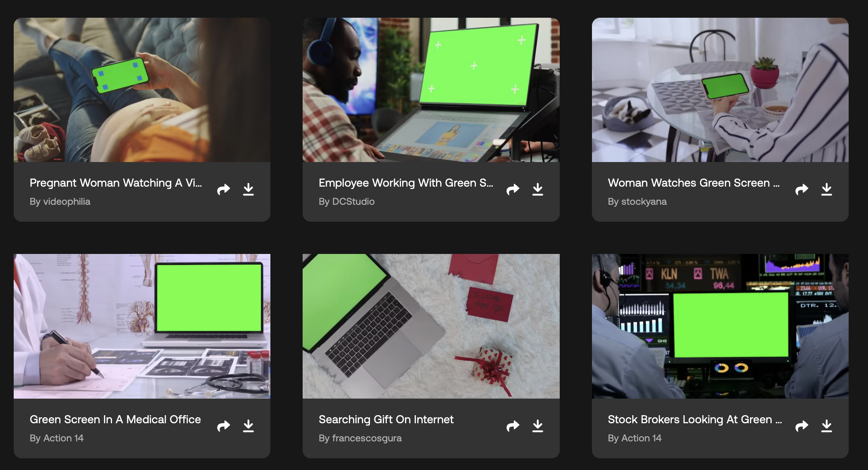Share Green Screen In A Medical Office
868x470 pixels.
pos(223,426)
